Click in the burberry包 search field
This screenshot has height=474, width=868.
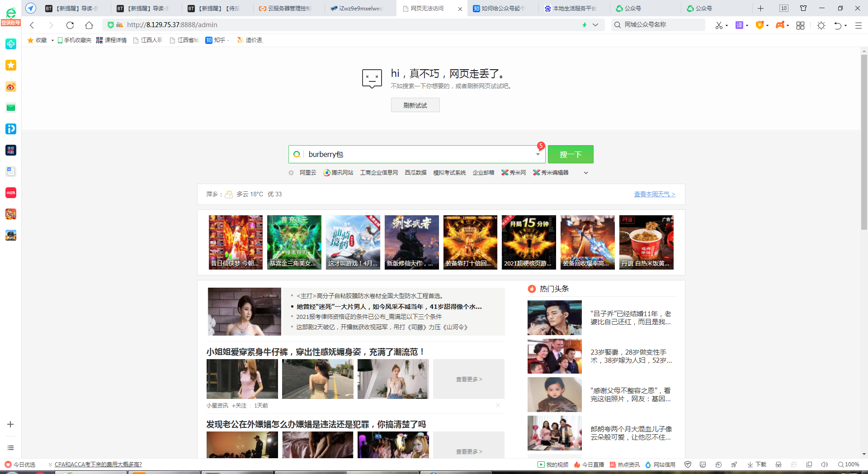[x=416, y=154]
